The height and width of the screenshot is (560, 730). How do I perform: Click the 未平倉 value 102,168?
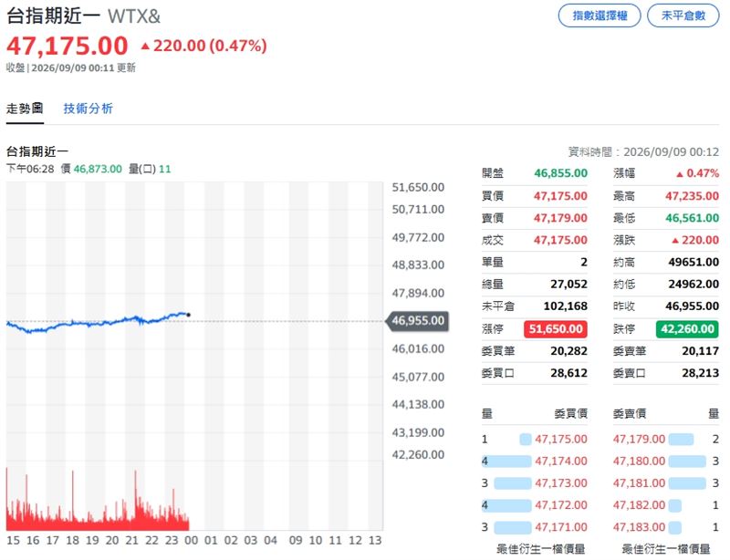pos(565,306)
